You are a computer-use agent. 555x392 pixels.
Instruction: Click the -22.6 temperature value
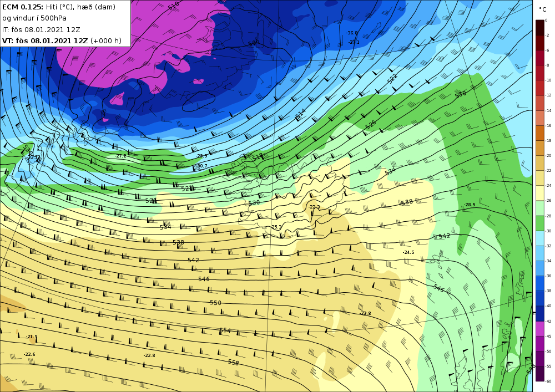[x=29, y=354]
